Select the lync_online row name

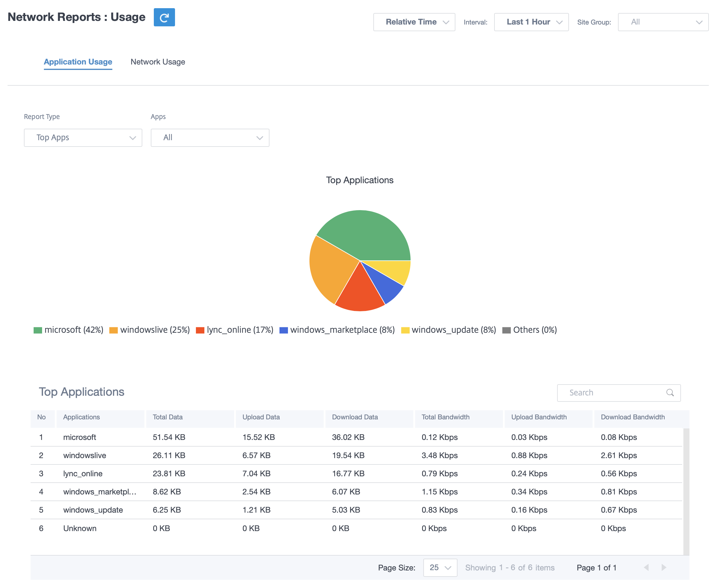pos(83,474)
